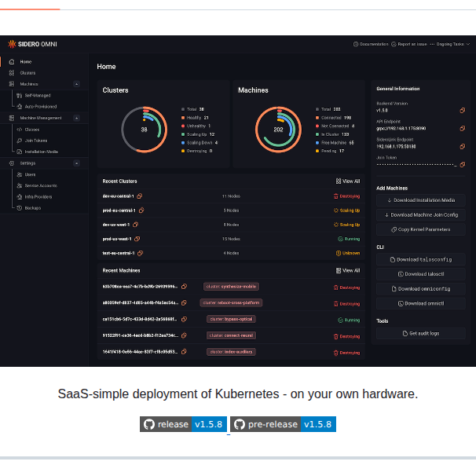Click Copy Kernel Parameters button

[421, 229]
